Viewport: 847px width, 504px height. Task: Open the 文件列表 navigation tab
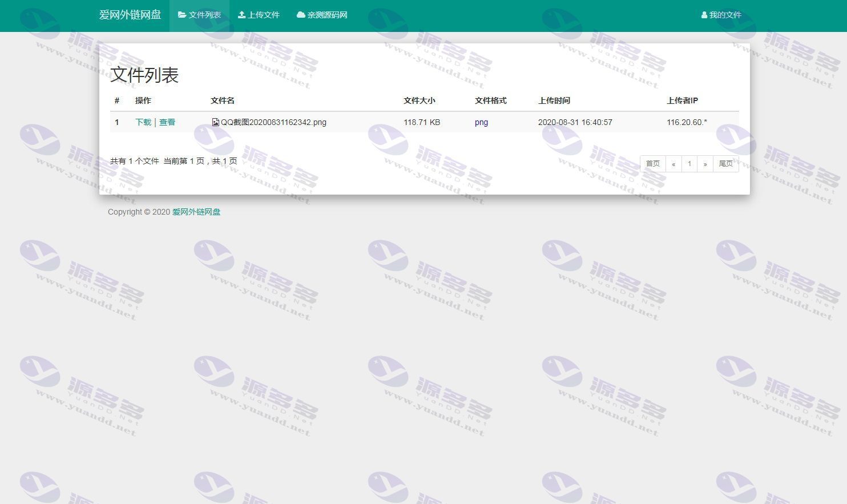click(199, 15)
